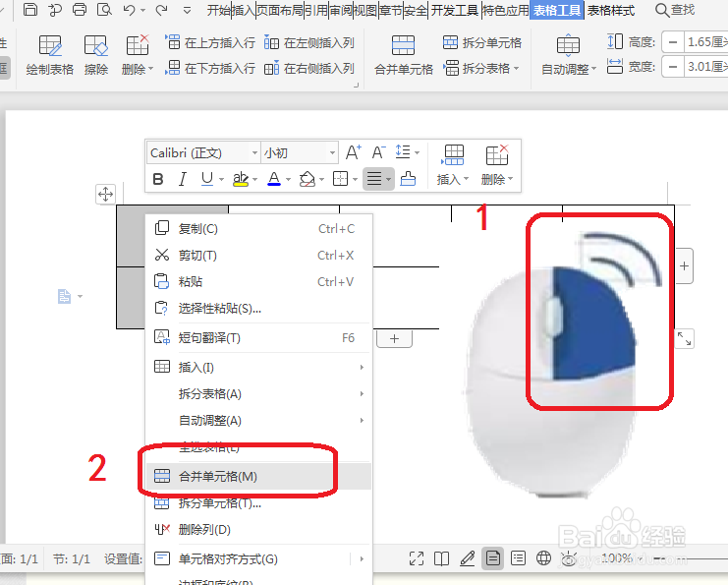Click the Print icon in quick access toolbar
Image resolution: width=728 pixels, height=585 pixels.
pyautogui.click(x=80, y=9)
